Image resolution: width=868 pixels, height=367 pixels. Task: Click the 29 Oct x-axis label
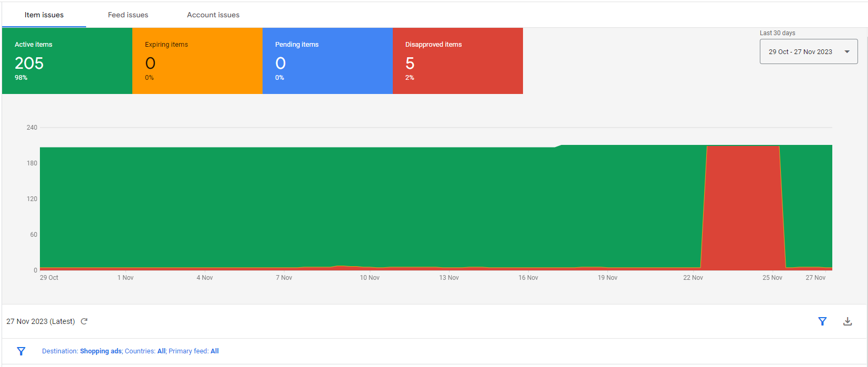pos(49,278)
